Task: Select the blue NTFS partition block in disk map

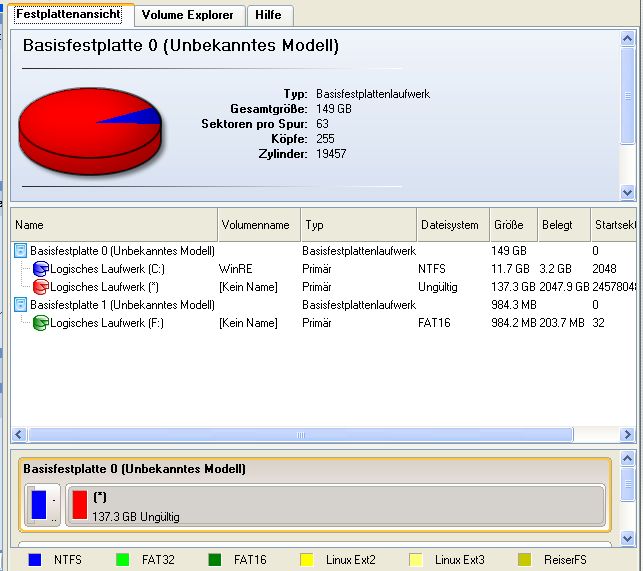Action: point(43,505)
